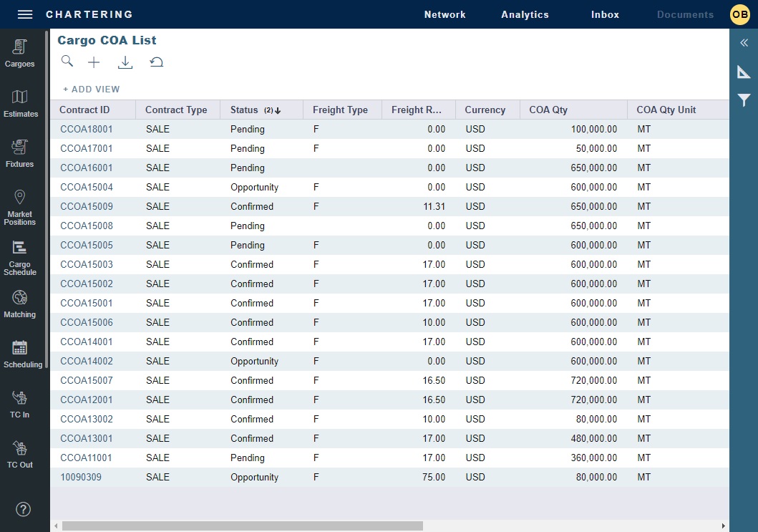Screen dimensions: 758x532
Task: Add a new Cargo COA with plus icon
Action: (94, 62)
